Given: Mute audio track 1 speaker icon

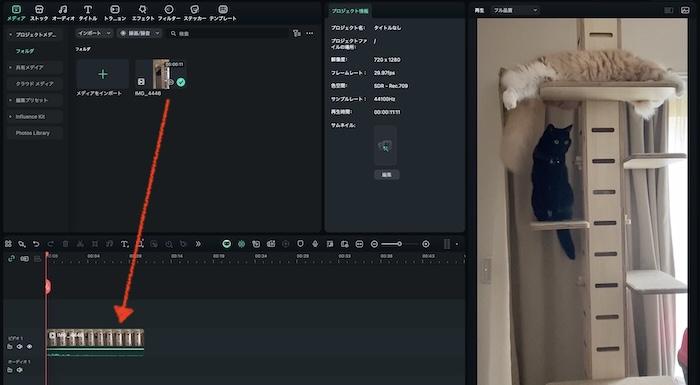Looking at the screenshot, I should point(20,370).
